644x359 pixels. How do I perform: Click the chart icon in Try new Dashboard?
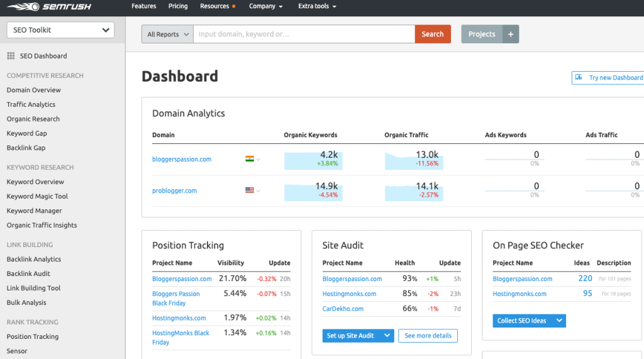pos(579,77)
